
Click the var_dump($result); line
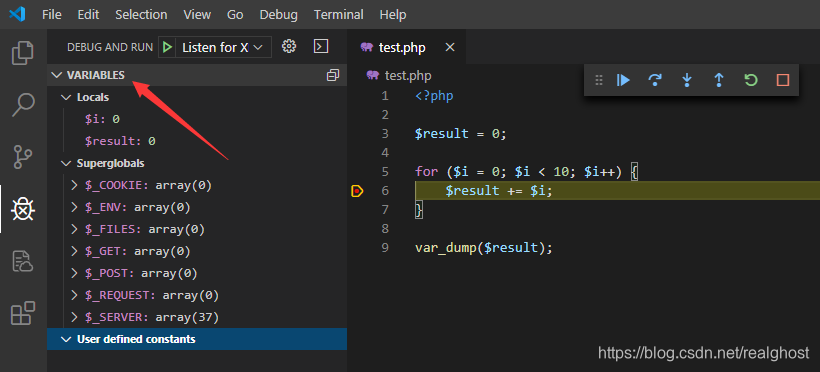[484, 247]
